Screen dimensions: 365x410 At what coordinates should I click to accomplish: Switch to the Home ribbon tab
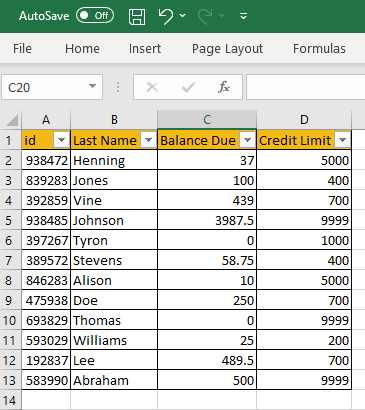click(82, 49)
